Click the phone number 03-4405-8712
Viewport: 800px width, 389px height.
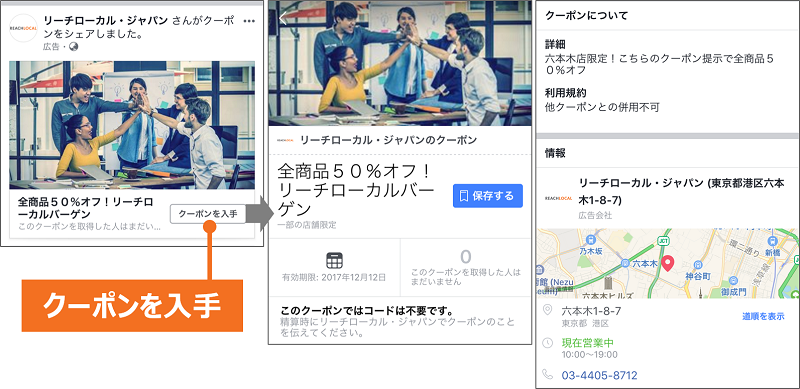coord(599,376)
